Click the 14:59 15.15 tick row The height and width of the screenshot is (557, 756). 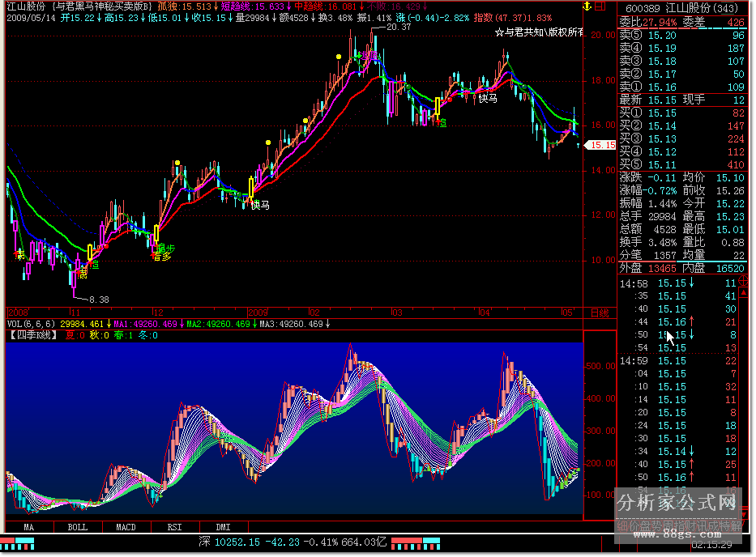pyautogui.click(x=678, y=361)
